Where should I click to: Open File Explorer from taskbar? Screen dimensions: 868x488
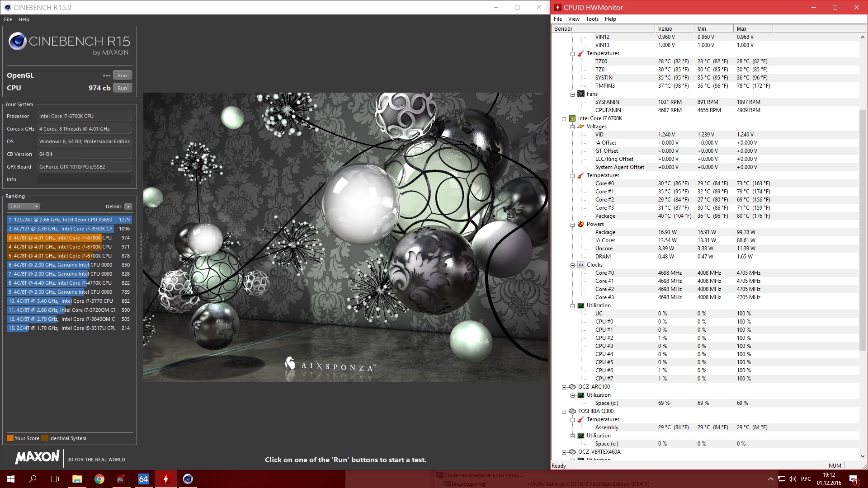[77, 479]
